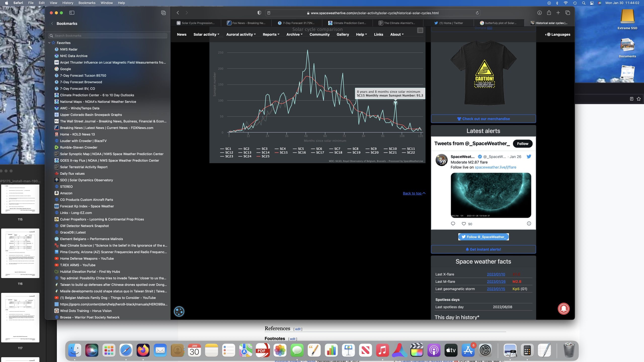Open the Share sheet icon
The image size is (644, 362).
click(x=549, y=13)
